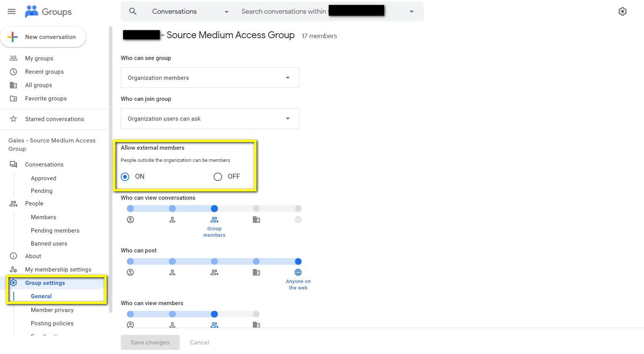Select group owners icon under view conversations
Image resolution: width=644 pixels, height=354 pixels.
point(130,220)
